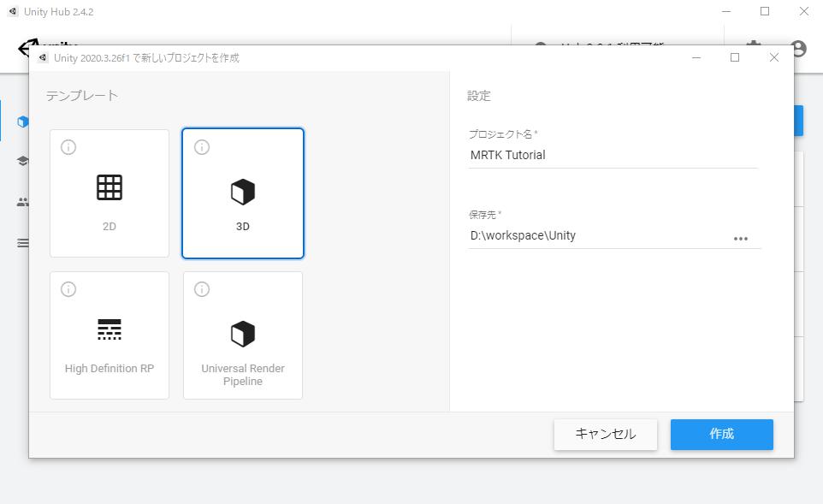Click the Universal Render Pipeline cube icon
The width and height of the screenshot is (823, 504).
pyautogui.click(x=242, y=334)
